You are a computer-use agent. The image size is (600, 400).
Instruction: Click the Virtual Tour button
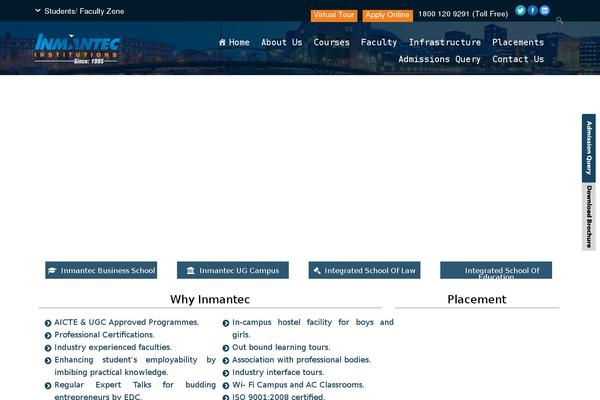tap(334, 15)
